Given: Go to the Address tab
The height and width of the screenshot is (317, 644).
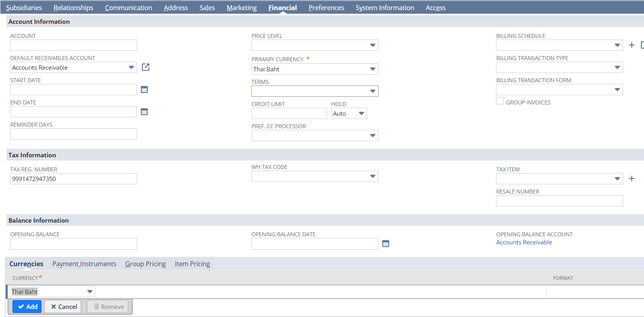Looking at the screenshot, I should tap(176, 8).
